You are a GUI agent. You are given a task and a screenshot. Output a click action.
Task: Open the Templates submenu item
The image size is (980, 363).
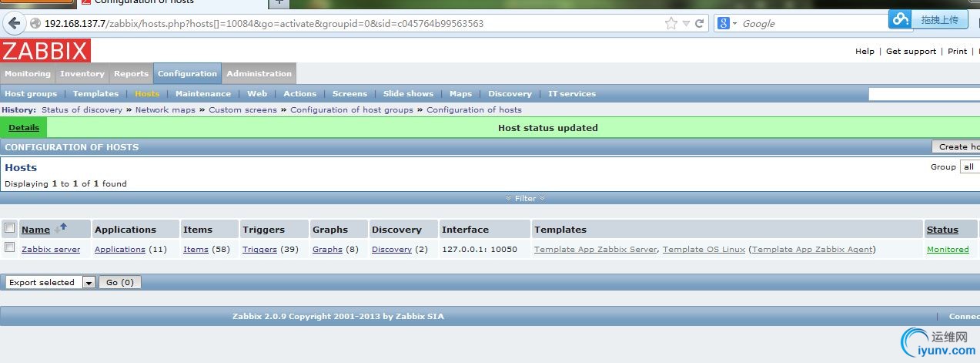[95, 94]
